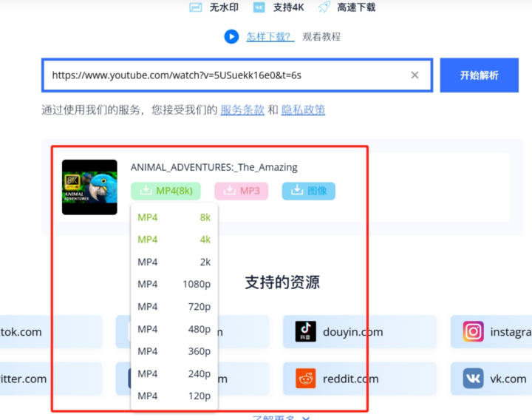Click the 观看教程 text
This screenshot has width=532, height=420.
(x=321, y=37)
